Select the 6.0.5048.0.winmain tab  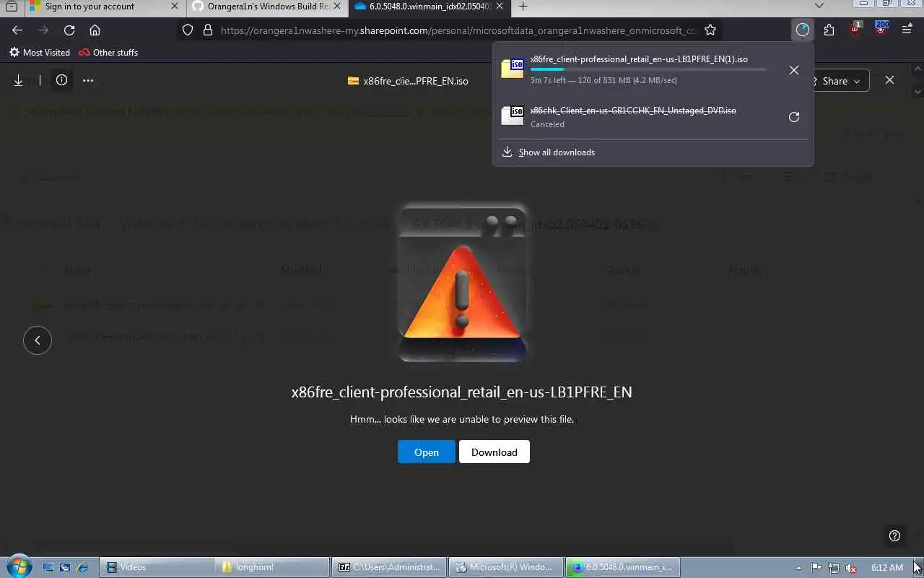tap(429, 7)
